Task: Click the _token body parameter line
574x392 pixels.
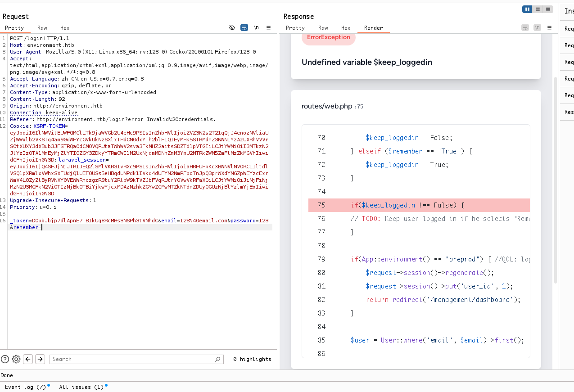Action: tap(139, 221)
